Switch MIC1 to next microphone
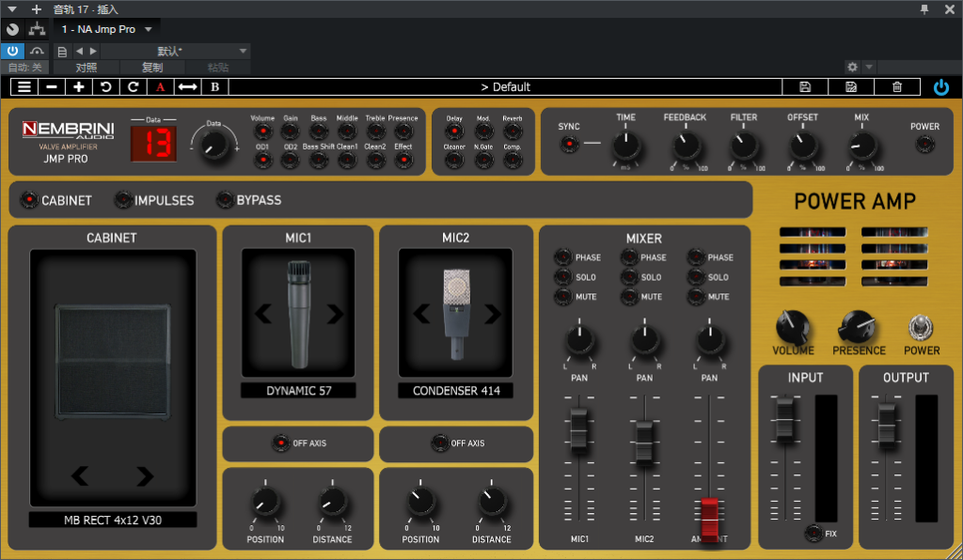963x560 pixels. [335, 314]
